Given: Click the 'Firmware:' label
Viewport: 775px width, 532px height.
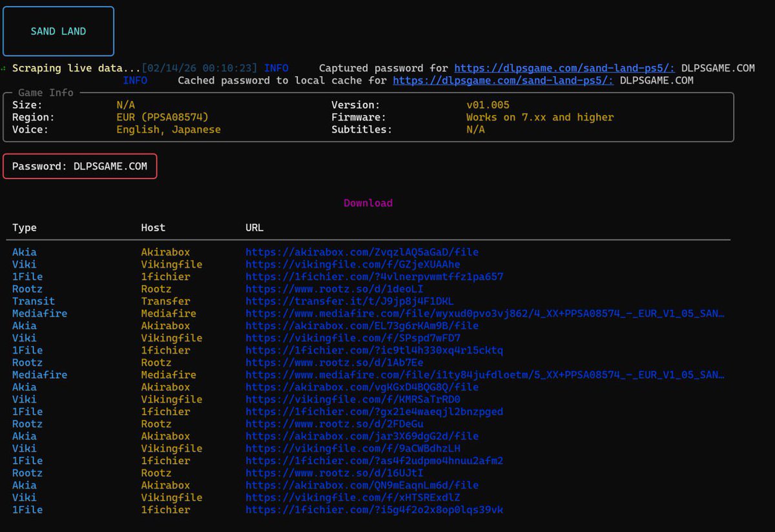Looking at the screenshot, I should tap(359, 117).
